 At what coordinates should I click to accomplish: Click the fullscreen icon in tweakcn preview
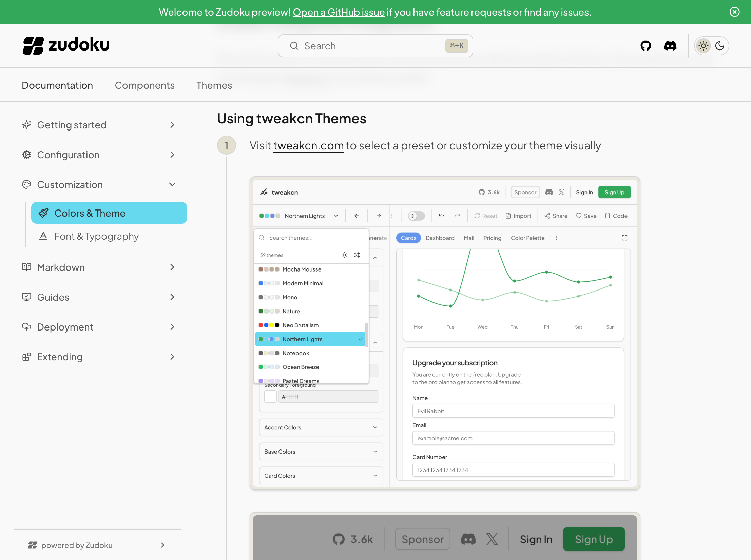[624, 238]
